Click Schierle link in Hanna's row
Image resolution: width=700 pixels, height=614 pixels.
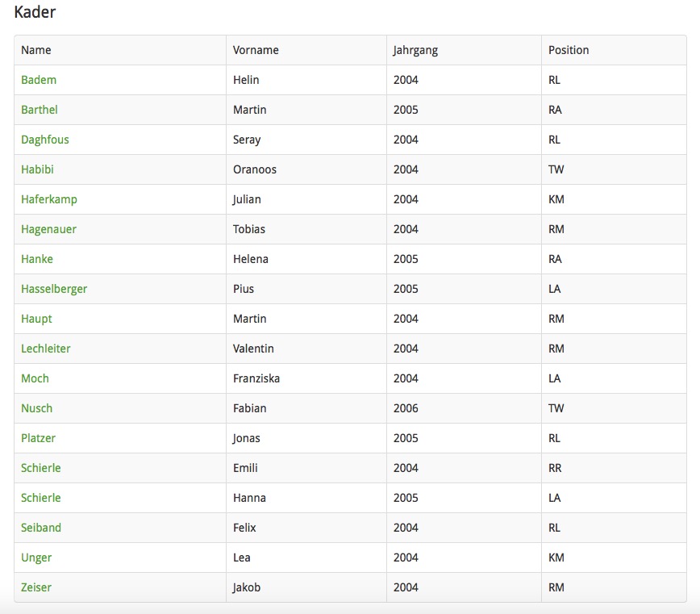[41, 498]
